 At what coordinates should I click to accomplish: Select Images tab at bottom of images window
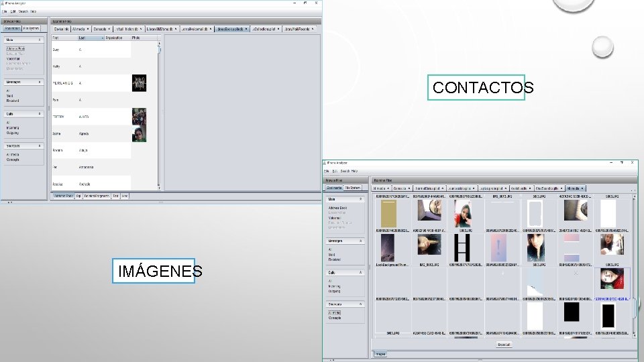[380, 354]
